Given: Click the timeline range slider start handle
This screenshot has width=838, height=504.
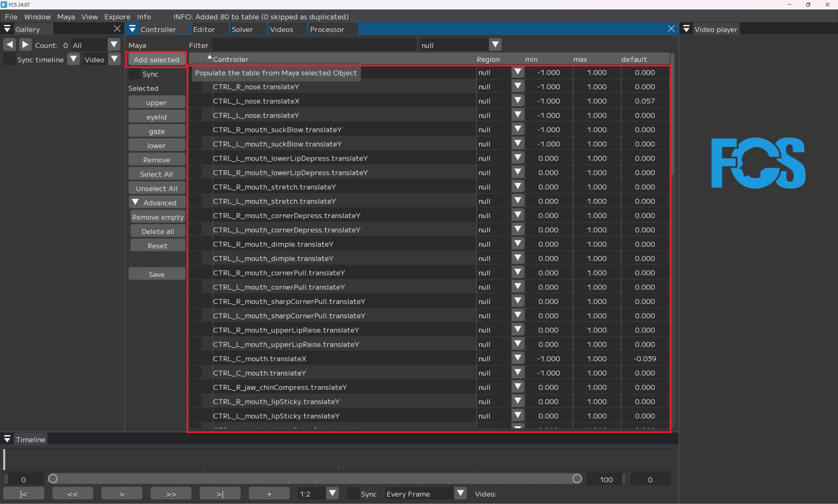Looking at the screenshot, I should (x=53, y=479).
